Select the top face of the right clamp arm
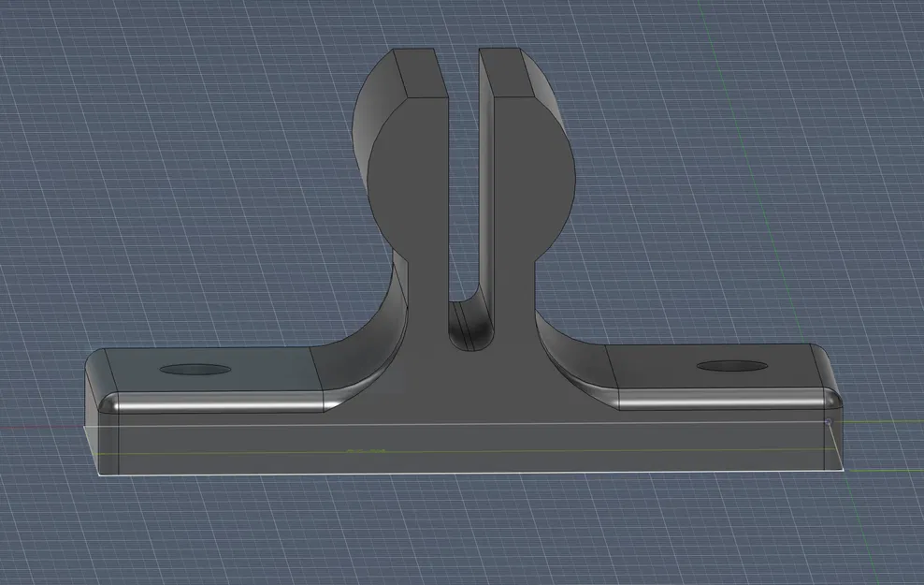Viewport: 924px width, 585px height. (x=508, y=72)
